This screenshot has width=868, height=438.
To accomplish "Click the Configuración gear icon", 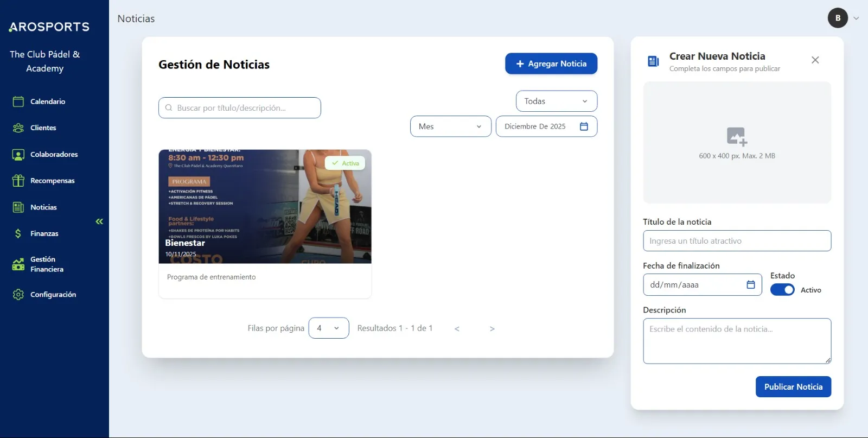I will click(x=18, y=294).
